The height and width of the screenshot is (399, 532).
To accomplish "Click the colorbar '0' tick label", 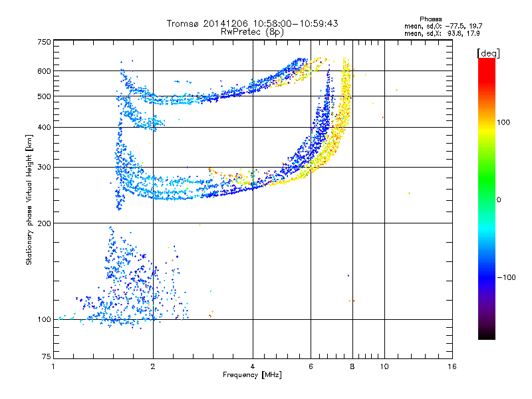I will tap(499, 200).
